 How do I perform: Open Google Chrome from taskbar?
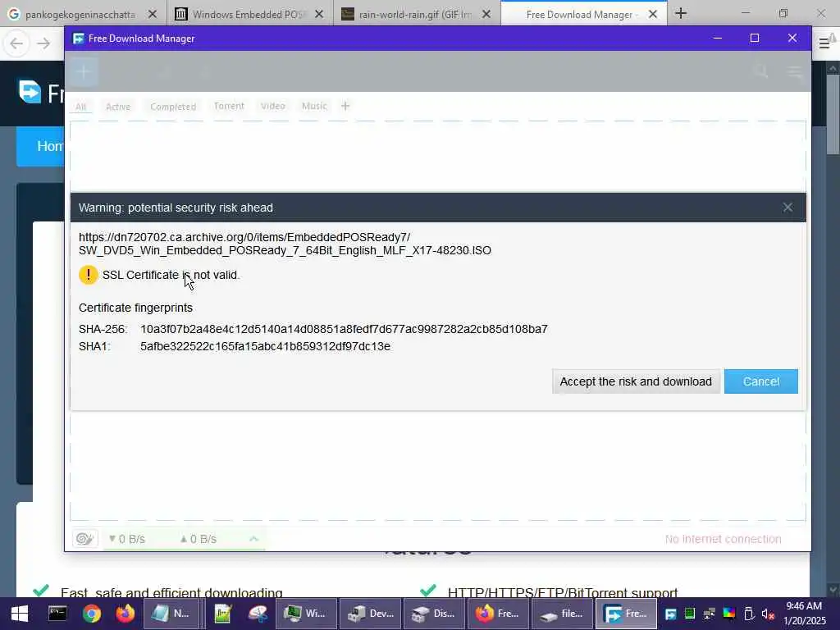click(x=92, y=614)
